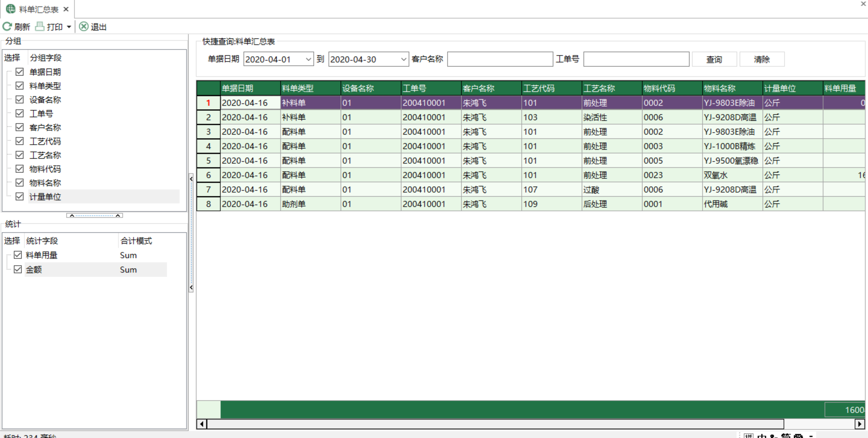Image resolution: width=868 pixels, height=438 pixels.
Task: Click horizontal scrollbar right arrow
Action: 860,424
